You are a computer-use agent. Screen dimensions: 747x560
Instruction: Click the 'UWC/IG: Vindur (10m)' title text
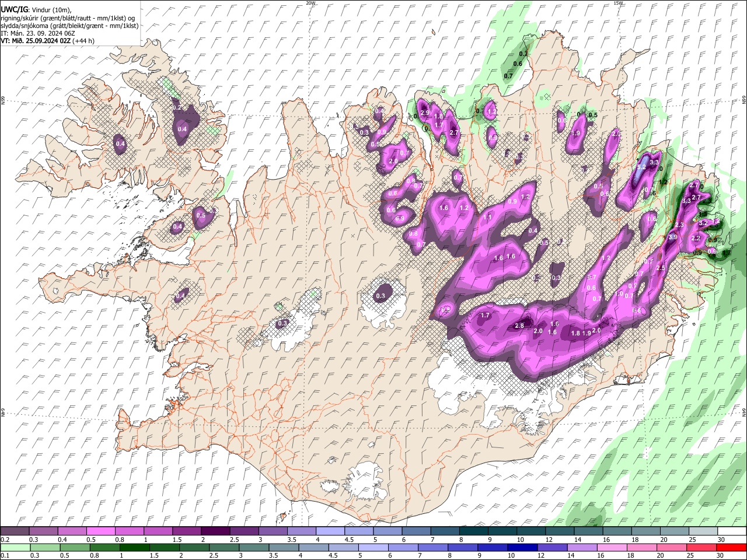pos(36,9)
